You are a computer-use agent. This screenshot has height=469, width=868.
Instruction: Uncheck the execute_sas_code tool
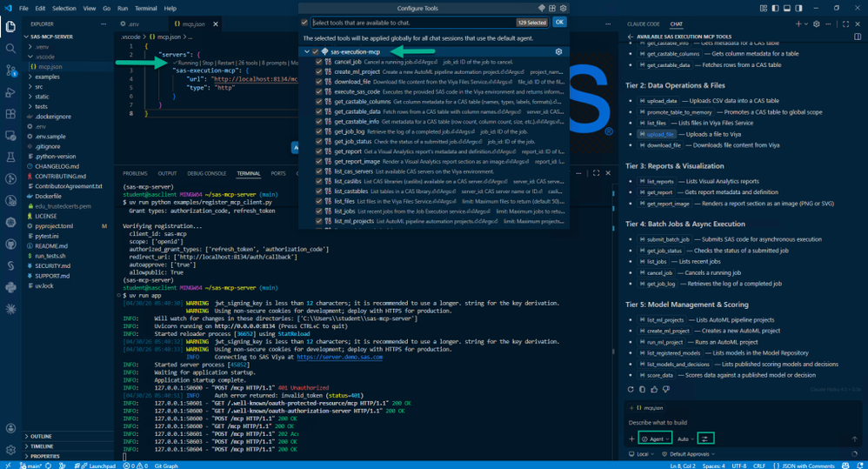tap(319, 92)
